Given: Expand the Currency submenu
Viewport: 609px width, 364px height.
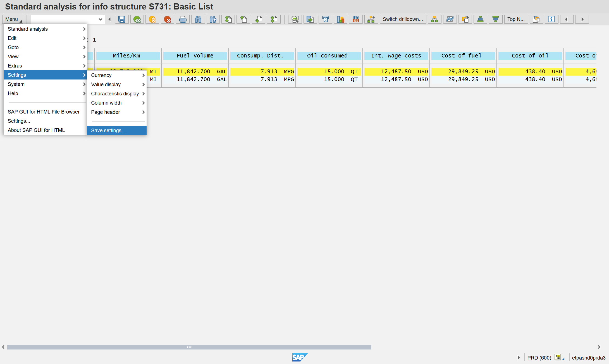Looking at the screenshot, I should coord(117,75).
